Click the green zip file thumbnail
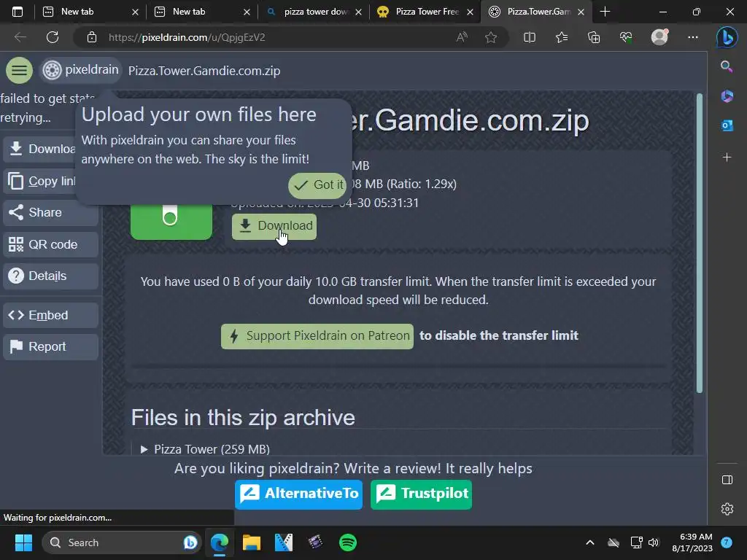Image resolution: width=747 pixels, height=560 pixels. pos(171,222)
